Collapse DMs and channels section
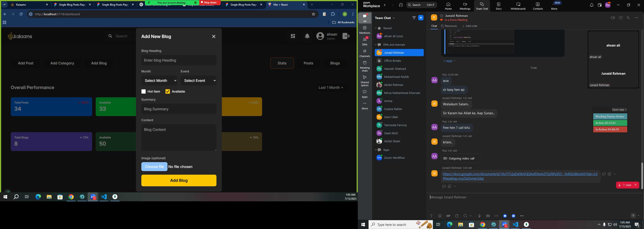The height and width of the screenshot is (229, 644). (x=375, y=45)
